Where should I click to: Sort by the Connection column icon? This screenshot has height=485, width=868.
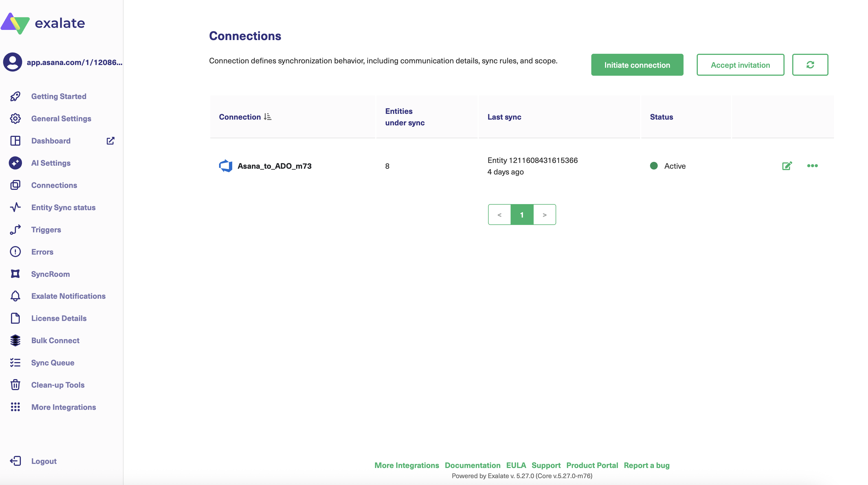pos(268,117)
